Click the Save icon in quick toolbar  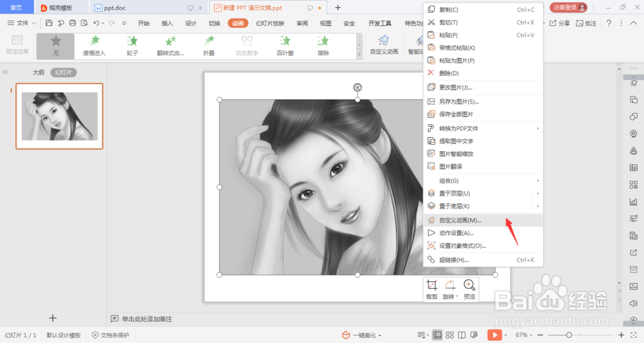pos(49,23)
